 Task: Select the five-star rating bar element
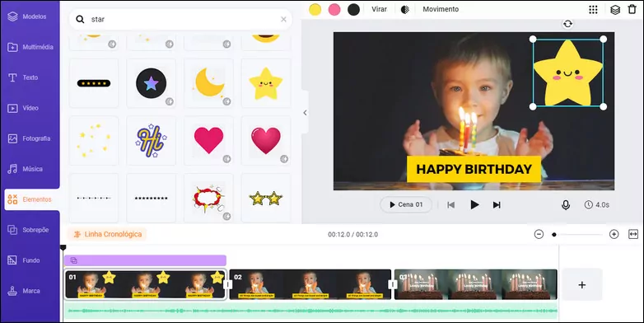pyautogui.click(x=94, y=83)
